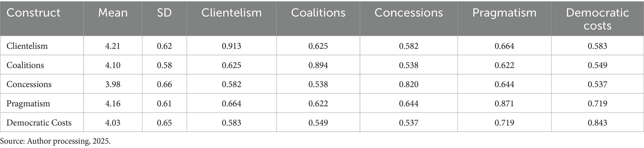The width and height of the screenshot is (644, 148).
Task: Select the Concessions column header
Action: click(x=409, y=13)
